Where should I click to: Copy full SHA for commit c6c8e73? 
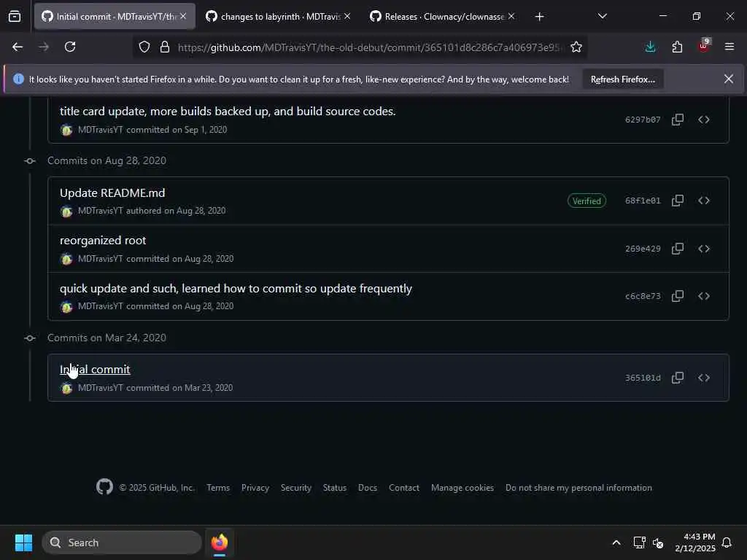[x=678, y=296]
